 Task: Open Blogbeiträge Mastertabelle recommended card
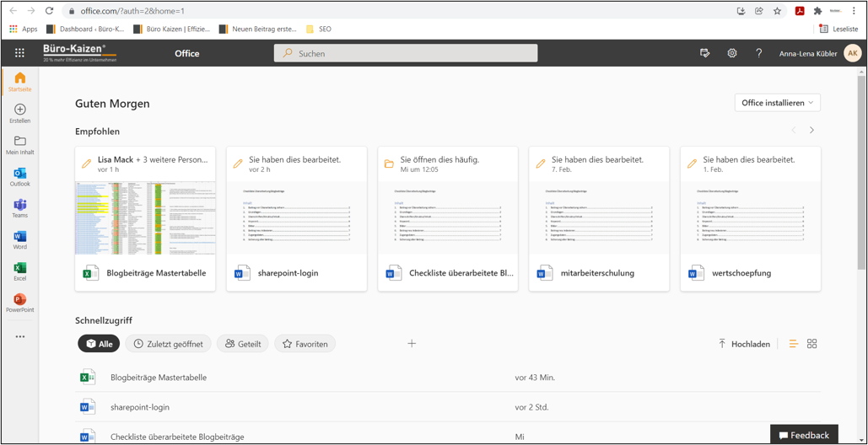point(145,218)
